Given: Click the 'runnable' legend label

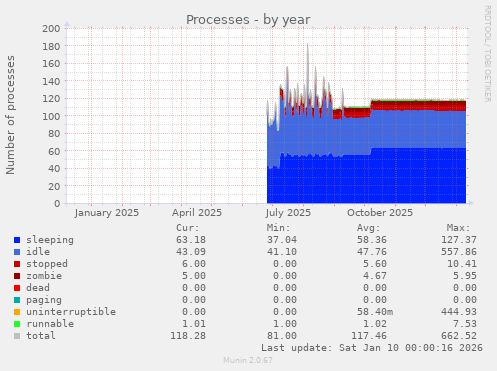Looking at the screenshot, I should [x=50, y=324].
